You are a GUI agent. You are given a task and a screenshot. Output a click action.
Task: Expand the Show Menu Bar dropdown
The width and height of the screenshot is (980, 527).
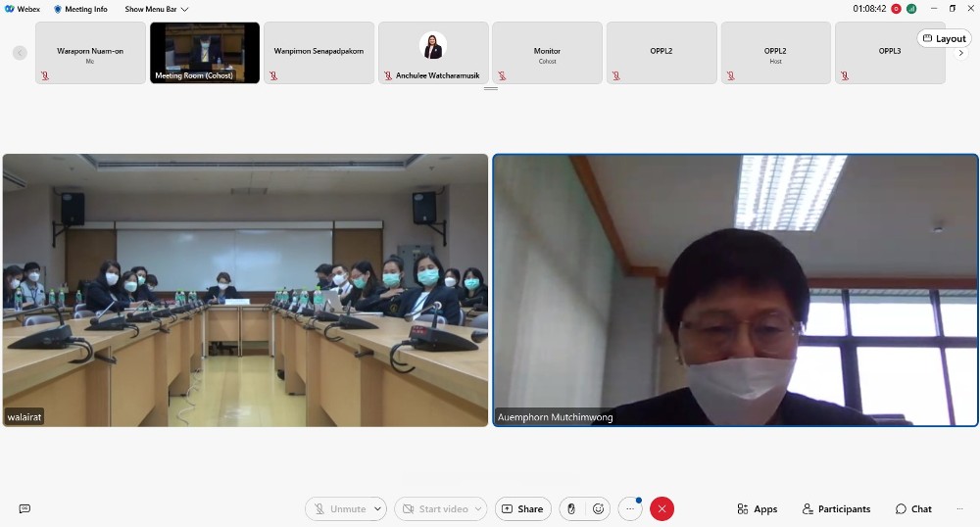pyautogui.click(x=157, y=9)
